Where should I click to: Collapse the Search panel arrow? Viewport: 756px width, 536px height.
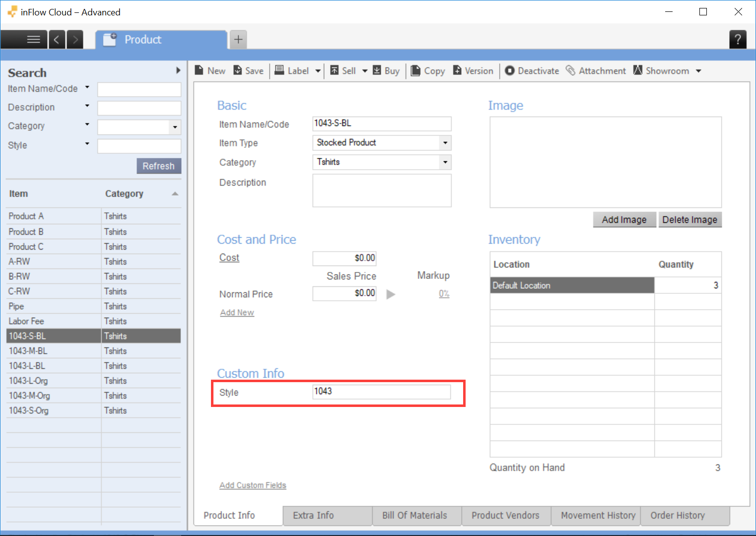pyautogui.click(x=178, y=70)
